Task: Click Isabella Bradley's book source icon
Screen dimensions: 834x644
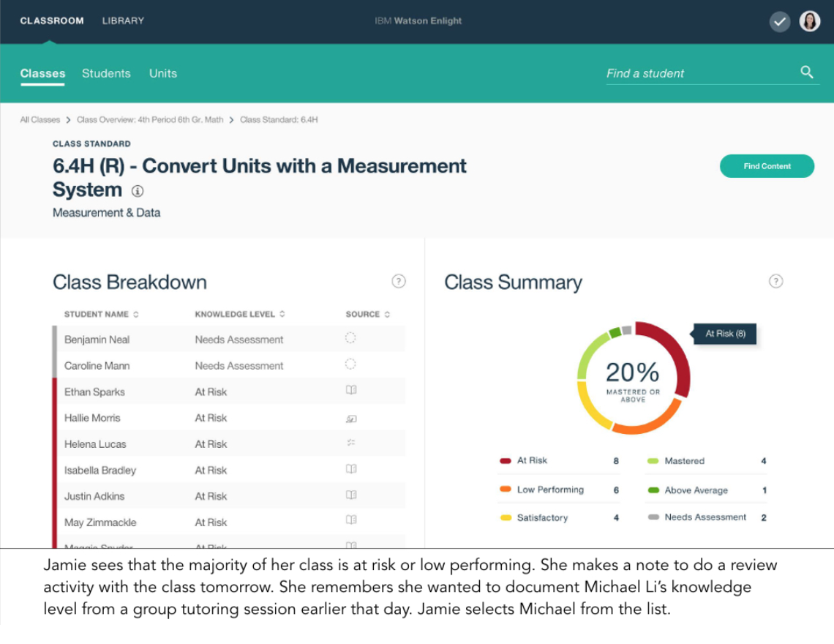Action: tap(350, 469)
